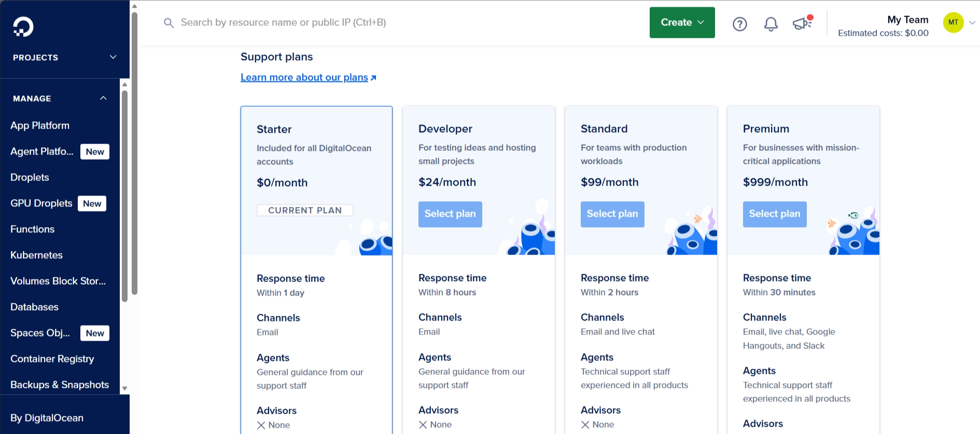Click the sidebar scroll down arrow
Screen dimensions: 980x434
point(124,388)
